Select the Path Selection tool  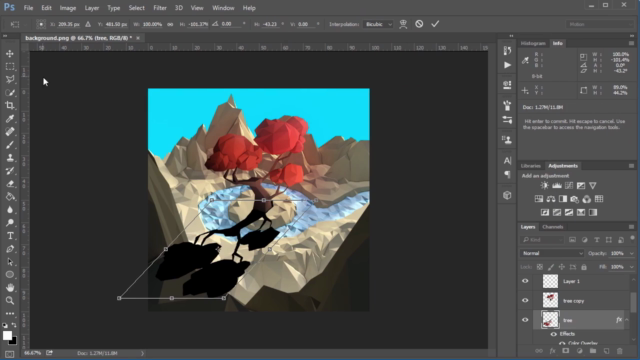(10, 262)
